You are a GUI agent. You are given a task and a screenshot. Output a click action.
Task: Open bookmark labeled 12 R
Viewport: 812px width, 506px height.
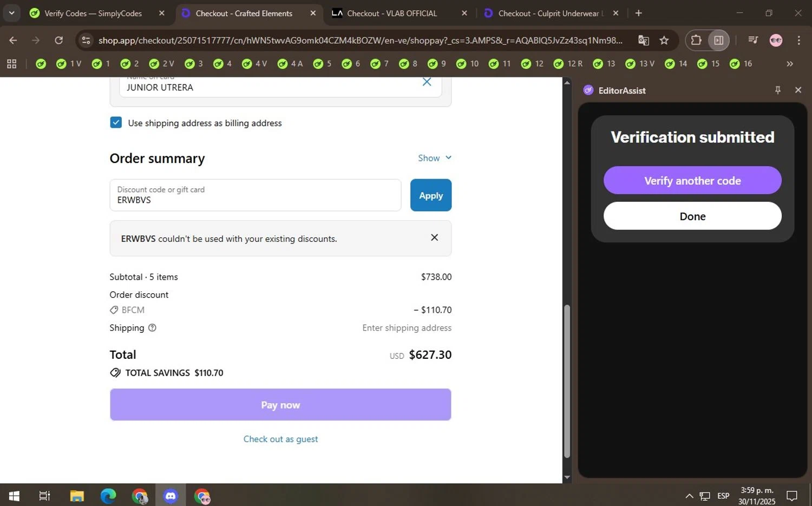pyautogui.click(x=568, y=64)
